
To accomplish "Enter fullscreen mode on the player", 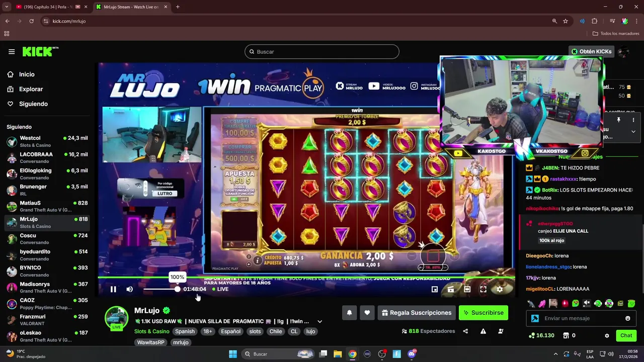I will point(483,289).
